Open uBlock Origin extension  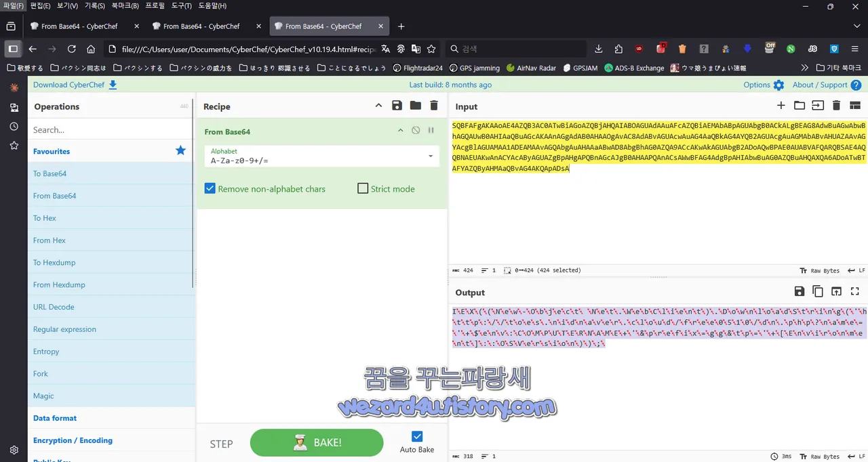[x=638, y=49]
